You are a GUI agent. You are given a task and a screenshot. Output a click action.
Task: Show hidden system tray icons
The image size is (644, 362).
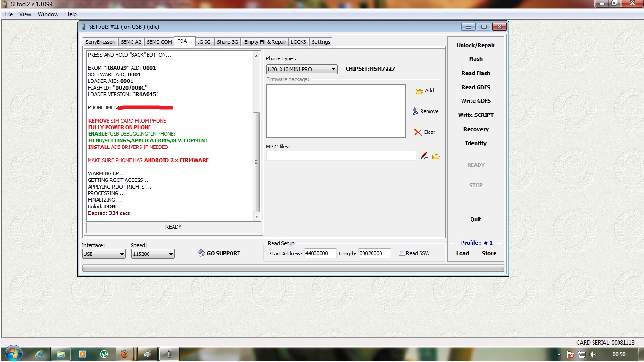[x=559, y=354]
